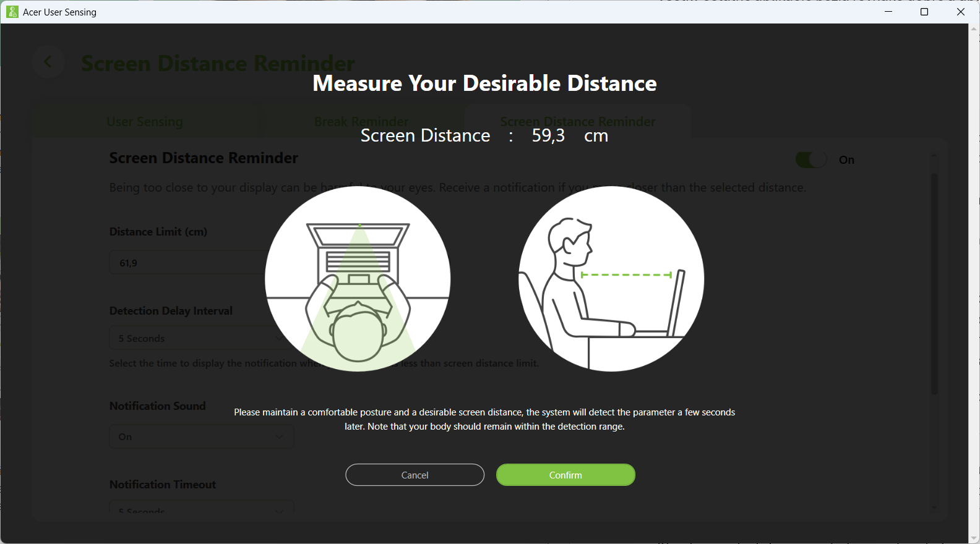Click the Acer User Sensing app icon
The height and width of the screenshot is (544, 980).
click(x=12, y=12)
